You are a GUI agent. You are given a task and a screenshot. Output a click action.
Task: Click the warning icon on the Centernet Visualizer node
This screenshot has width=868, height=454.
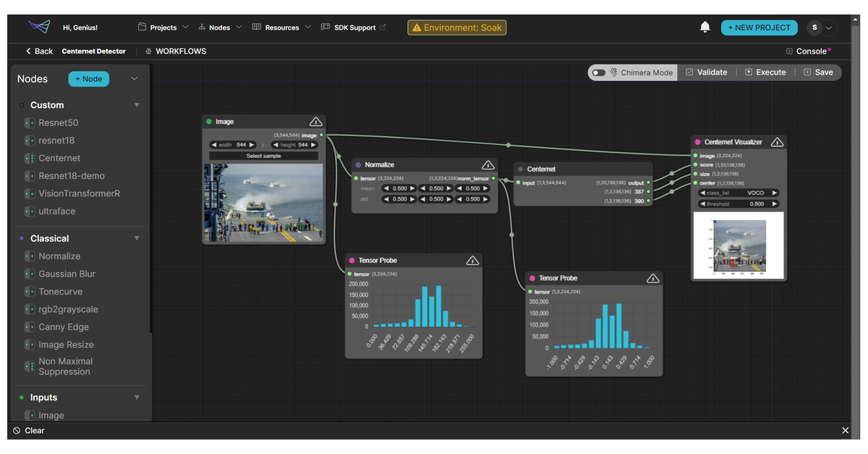[777, 142]
